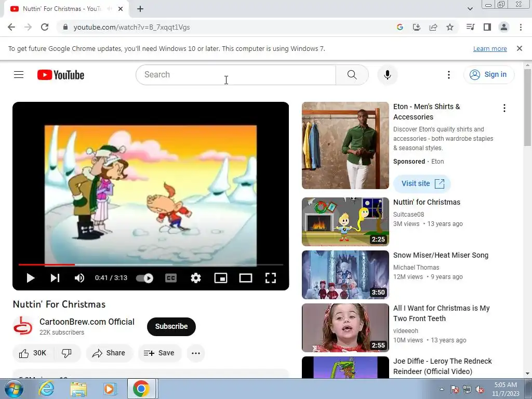Like the video with 30K likes
Screen dimensions: 532x399
[x=33, y=353]
